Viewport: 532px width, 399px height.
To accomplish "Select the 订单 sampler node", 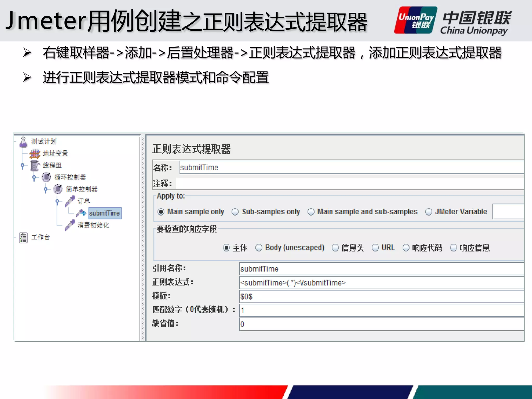I will point(84,201).
